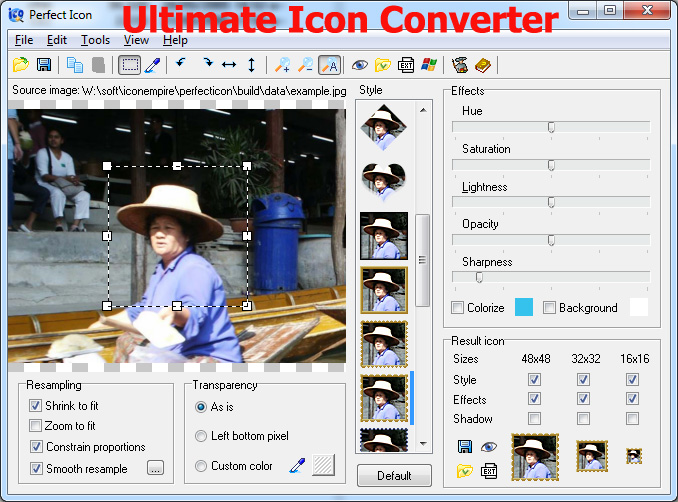Open the Edit menu
The height and width of the screenshot is (502, 678).
click(x=57, y=40)
